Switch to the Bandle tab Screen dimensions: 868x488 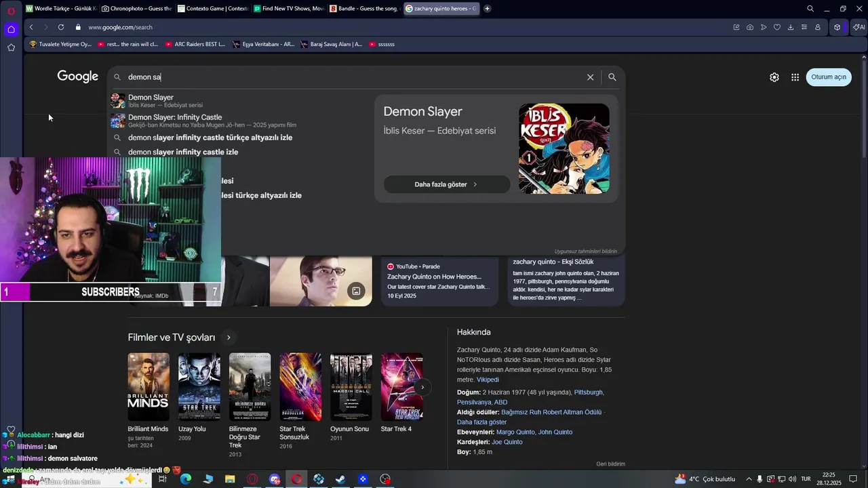[x=364, y=9]
